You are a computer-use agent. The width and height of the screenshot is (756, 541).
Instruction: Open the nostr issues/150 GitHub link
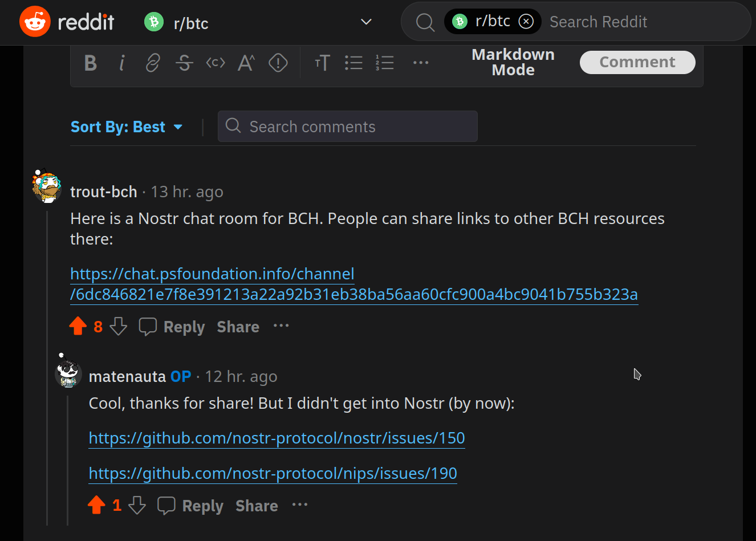[277, 438]
